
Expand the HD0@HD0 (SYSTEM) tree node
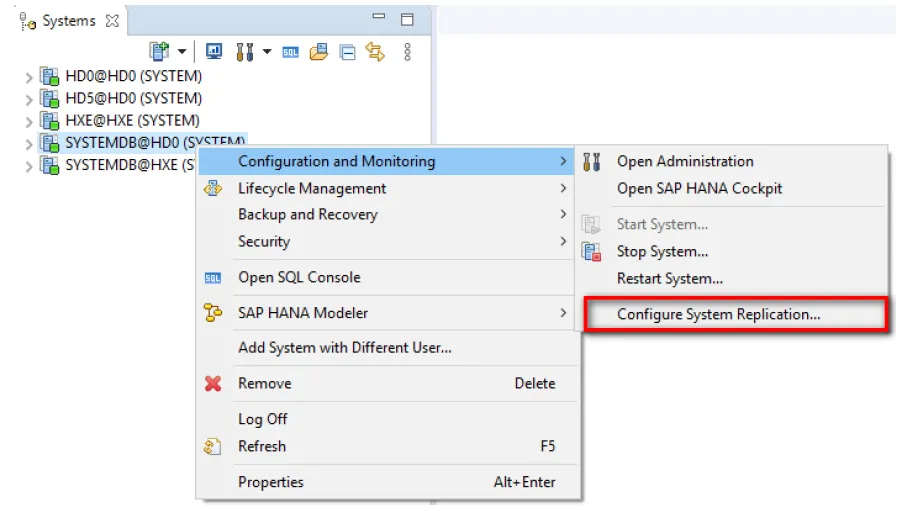29,77
